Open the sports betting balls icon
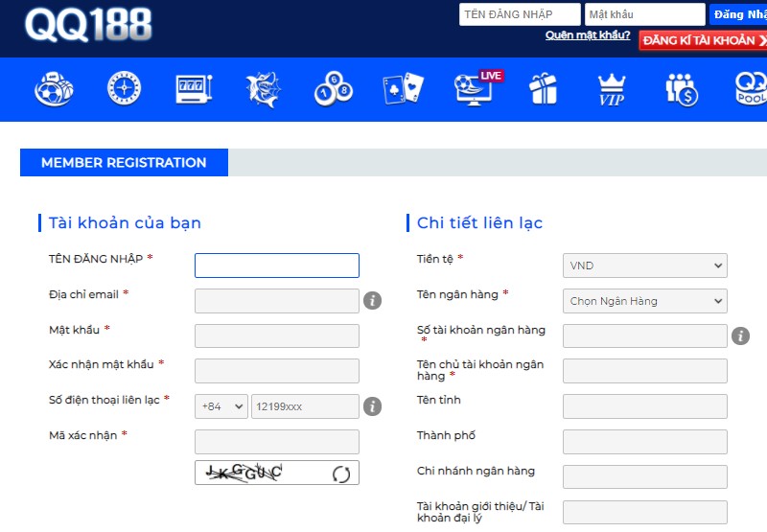 [55, 89]
